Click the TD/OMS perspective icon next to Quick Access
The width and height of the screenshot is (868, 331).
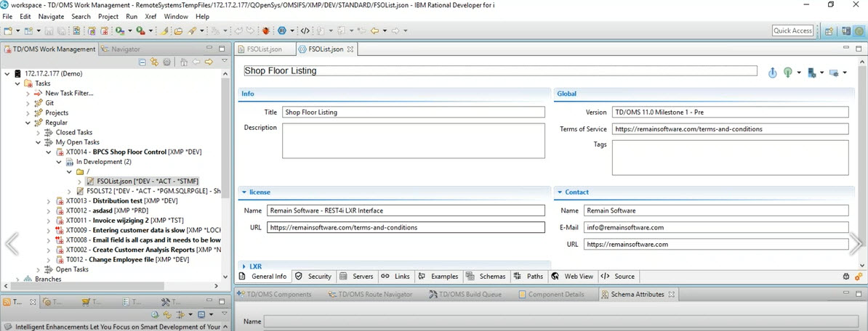(x=858, y=31)
